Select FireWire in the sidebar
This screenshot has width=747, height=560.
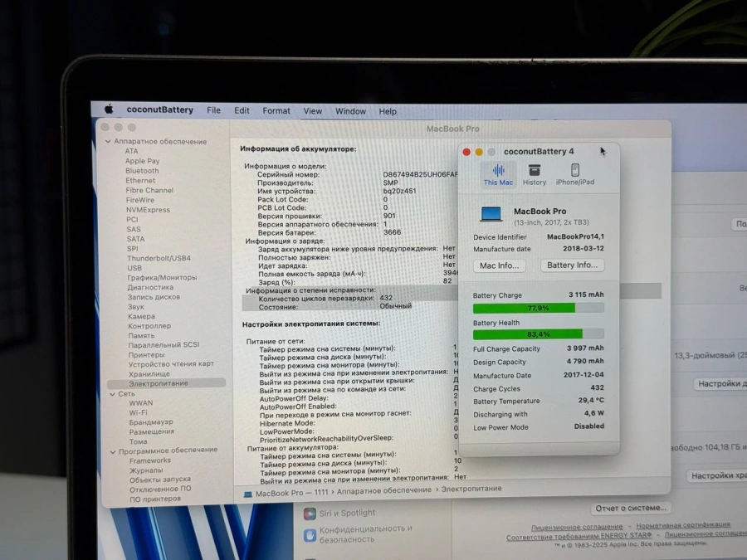(x=140, y=200)
